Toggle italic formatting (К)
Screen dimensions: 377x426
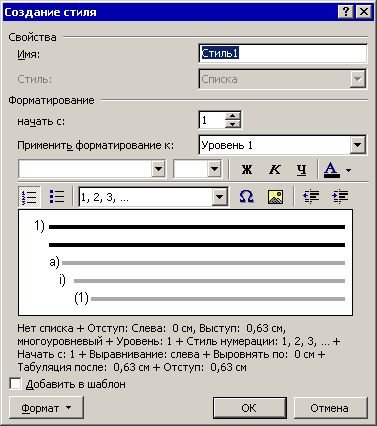275,170
